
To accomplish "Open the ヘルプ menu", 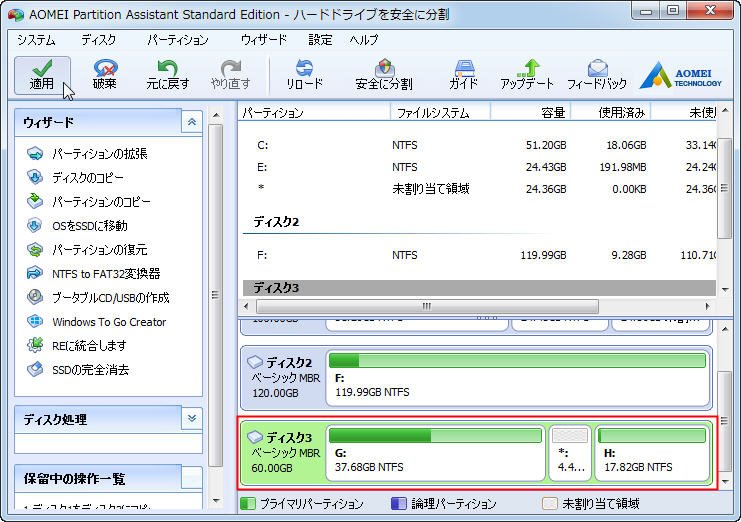I will click(x=364, y=40).
